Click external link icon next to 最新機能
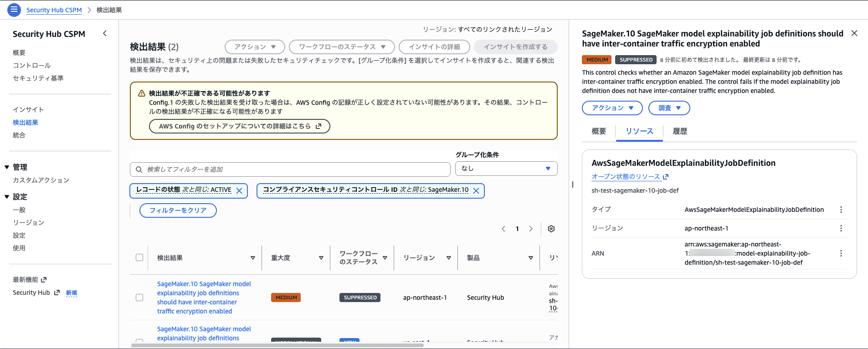The width and height of the screenshot is (868, 349). click(x=44, y=280)
